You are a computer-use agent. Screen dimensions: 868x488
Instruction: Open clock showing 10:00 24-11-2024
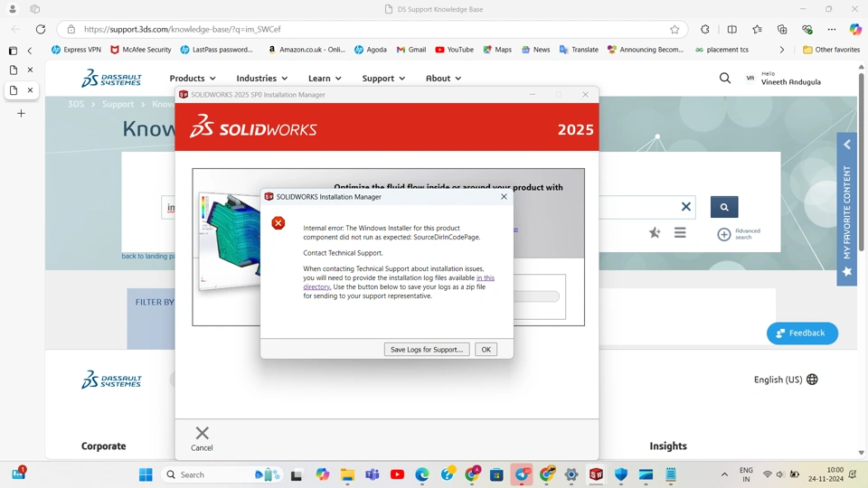point(826,474)
